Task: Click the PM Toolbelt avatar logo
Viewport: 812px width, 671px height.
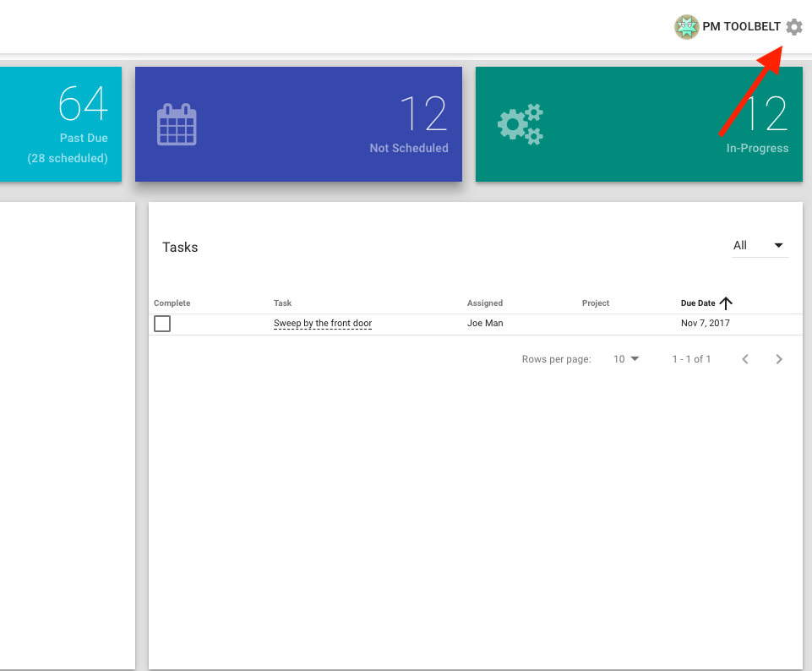Action: pyautogui.click(x=687, y=27)
